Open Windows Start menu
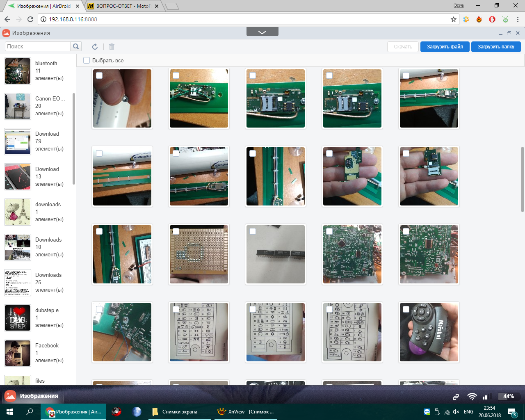 pyautogui.click(x=10, y=412)
